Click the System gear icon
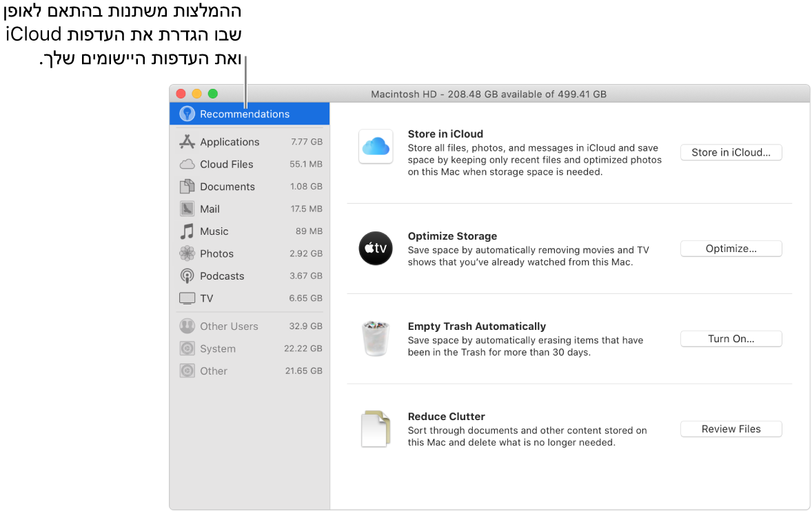This screenshot has height=511, width=812. click(x=187, y=348)
